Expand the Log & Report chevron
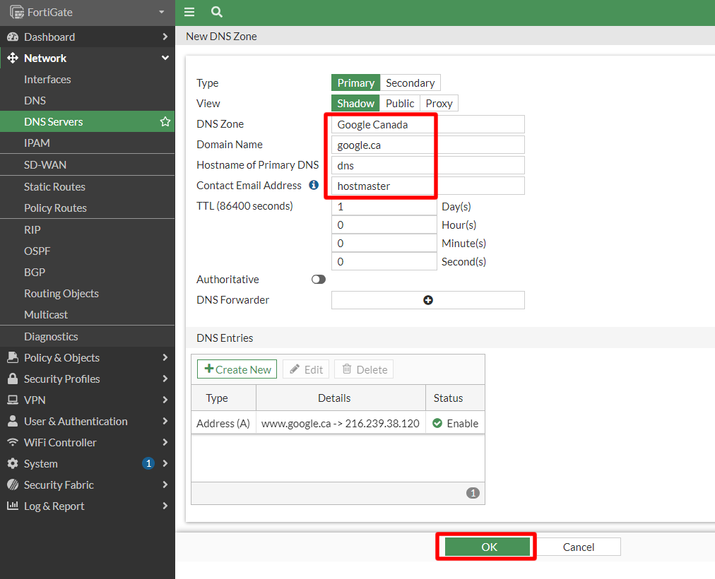715x579 pixels. (x=165, y=506)
